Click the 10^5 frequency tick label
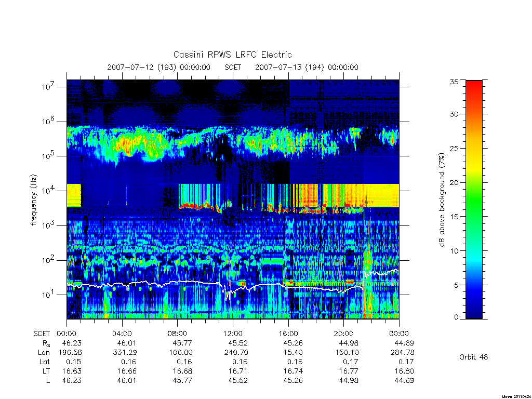 coord(48,156)
